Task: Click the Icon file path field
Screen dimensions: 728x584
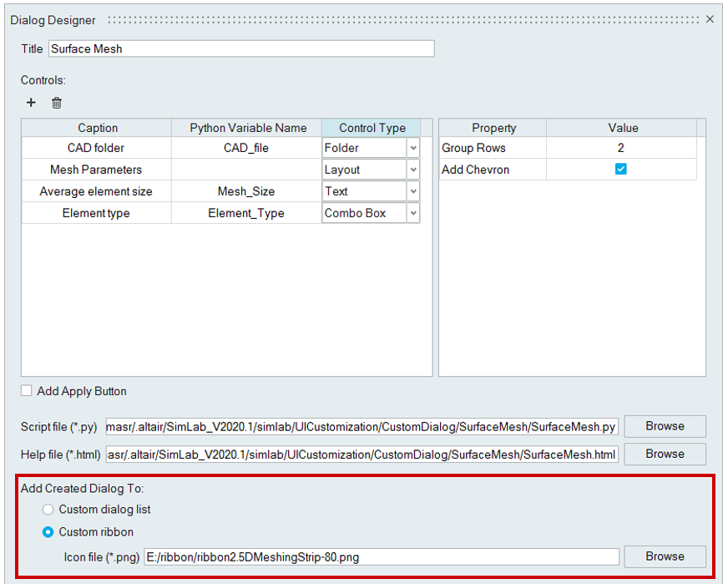Action: (381, 556)
